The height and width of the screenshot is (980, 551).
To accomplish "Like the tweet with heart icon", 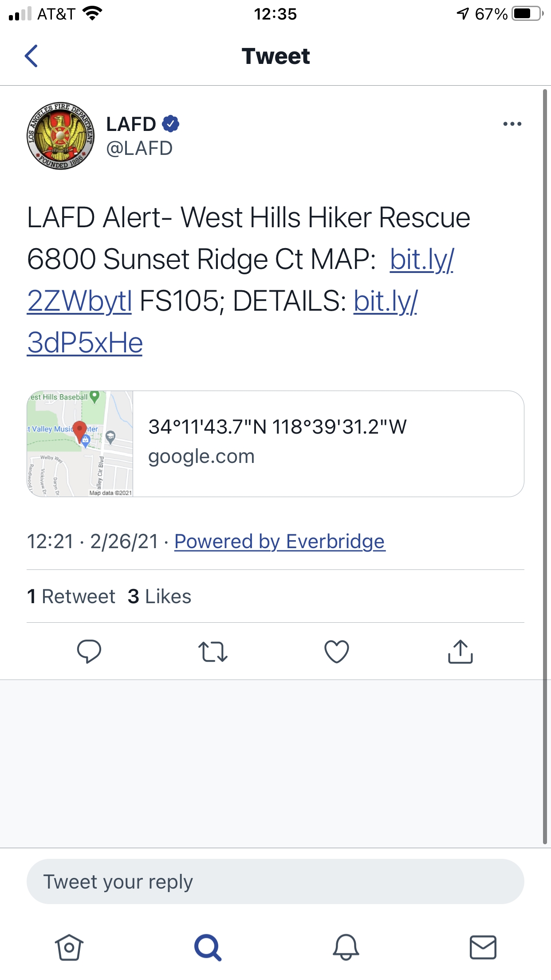I will tap(337, 652).
